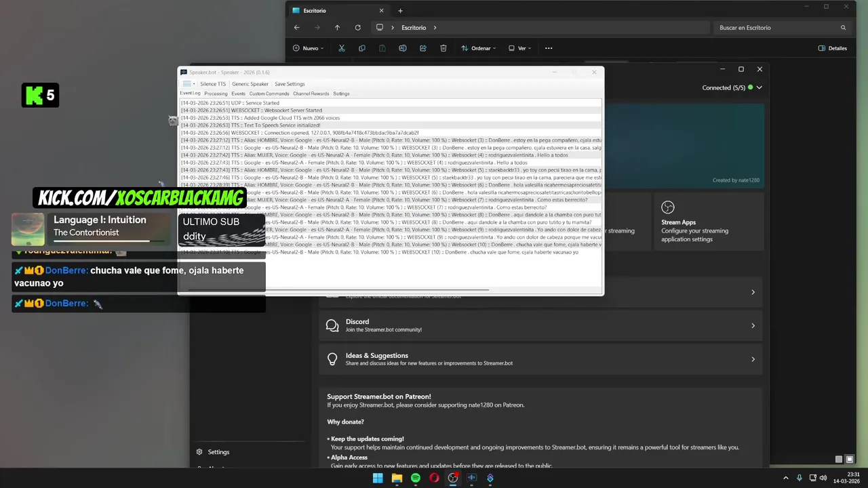The image size is (868, 488).
Task: Click the Share icon in File Explorer
Action: tap(423, 48)
